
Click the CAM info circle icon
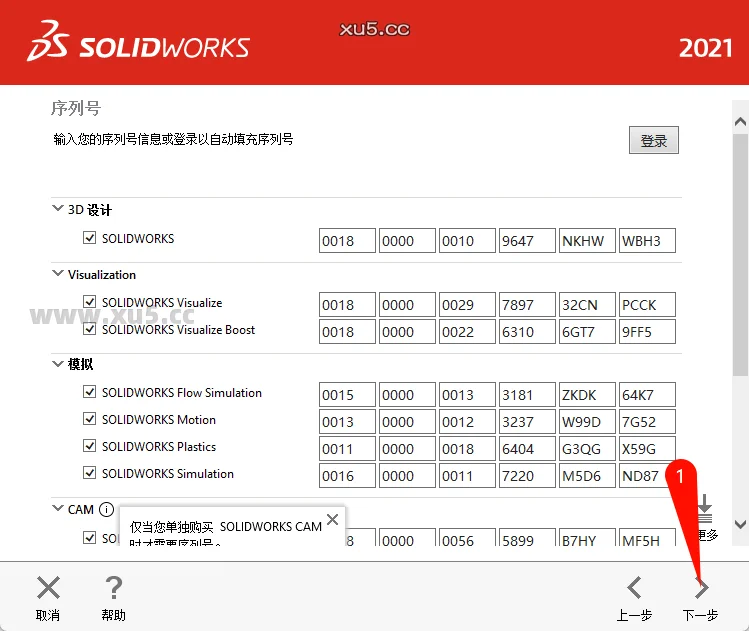click(106, 510)
